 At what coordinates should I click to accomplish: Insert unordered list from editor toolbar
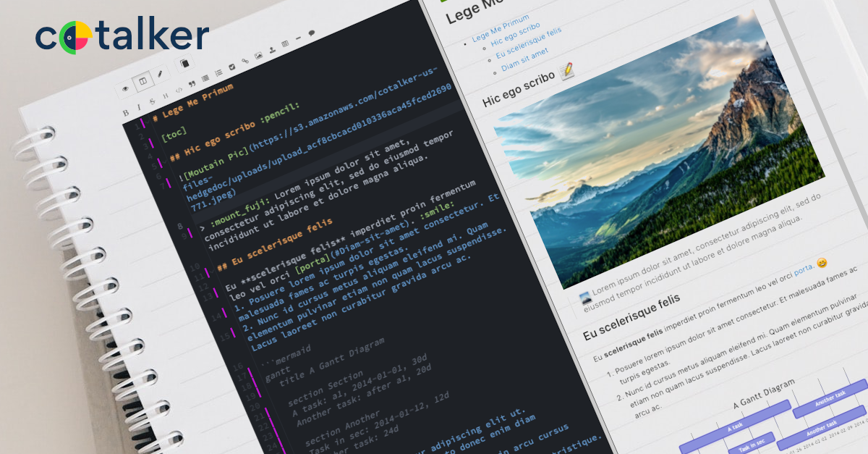click(x=205, y=78)
